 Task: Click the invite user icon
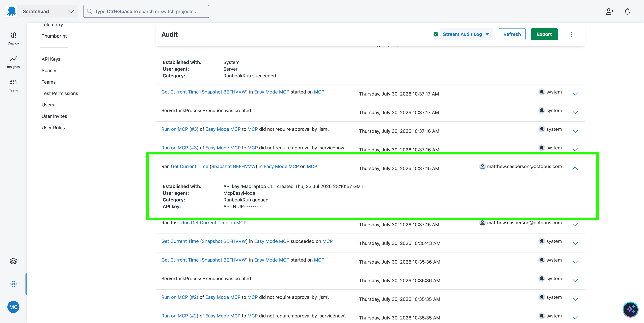609,12
